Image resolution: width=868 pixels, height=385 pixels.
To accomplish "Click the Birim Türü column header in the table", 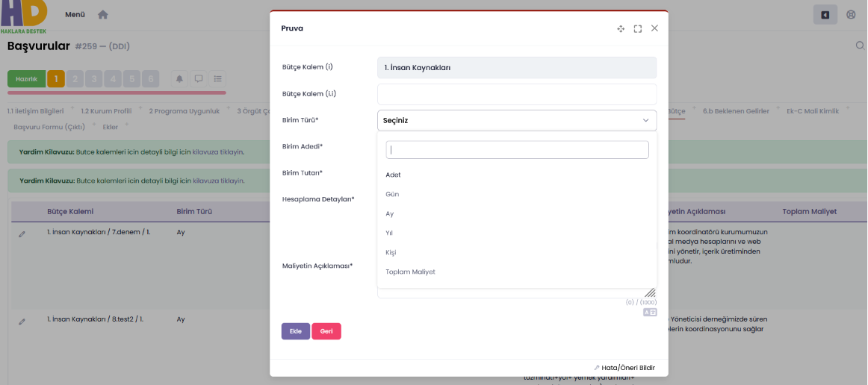I will click(x=195, y=212).
